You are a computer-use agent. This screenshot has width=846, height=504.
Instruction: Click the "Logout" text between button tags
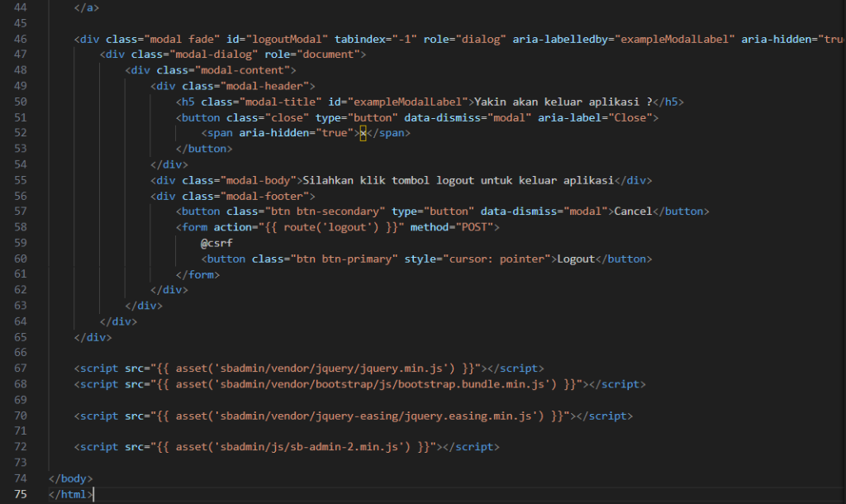coord(576,259)
